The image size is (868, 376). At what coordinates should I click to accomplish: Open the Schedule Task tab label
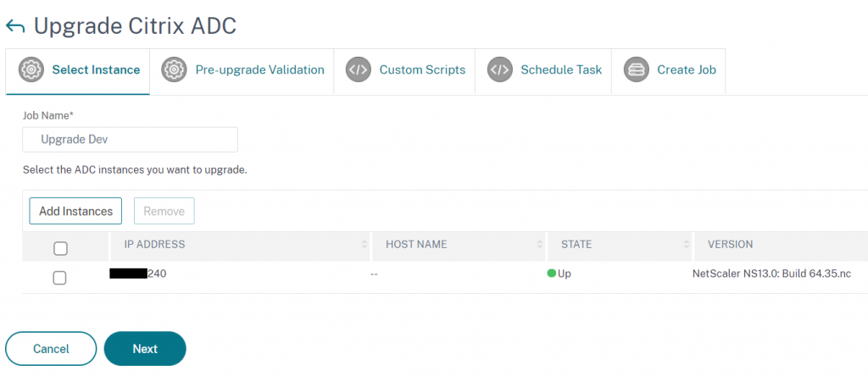point(561,69)
